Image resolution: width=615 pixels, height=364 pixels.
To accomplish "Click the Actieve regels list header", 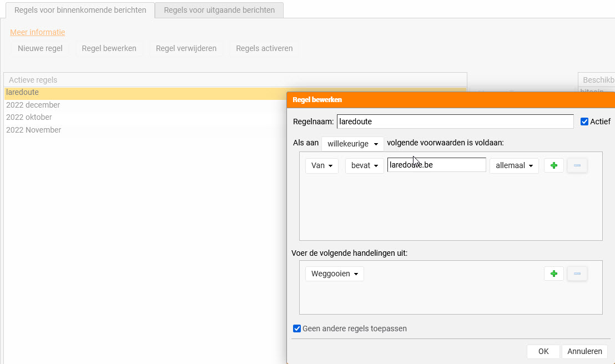I will point(235,80).
